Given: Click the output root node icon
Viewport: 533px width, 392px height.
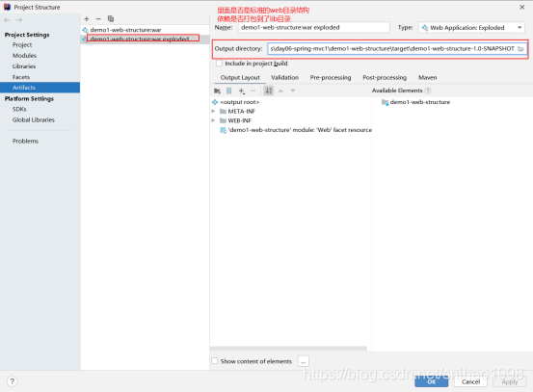Looking at the screenshot, I should [215, 102].
